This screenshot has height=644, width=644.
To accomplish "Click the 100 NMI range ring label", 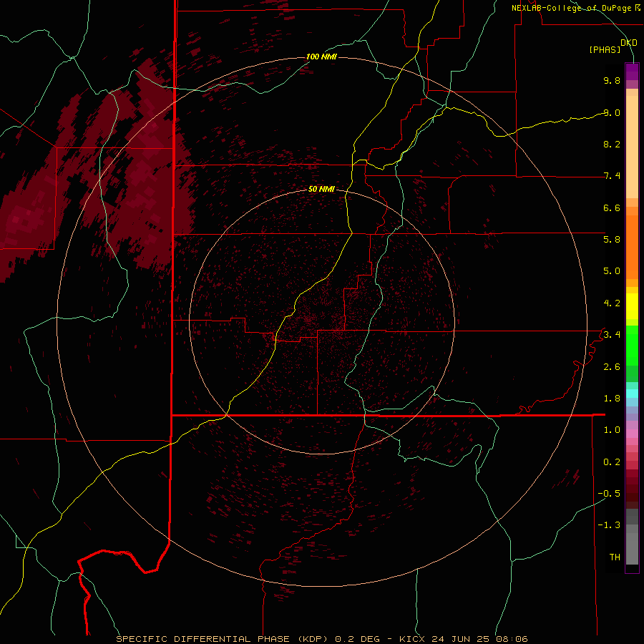I will pyautogui.click(x=321, y=57).
